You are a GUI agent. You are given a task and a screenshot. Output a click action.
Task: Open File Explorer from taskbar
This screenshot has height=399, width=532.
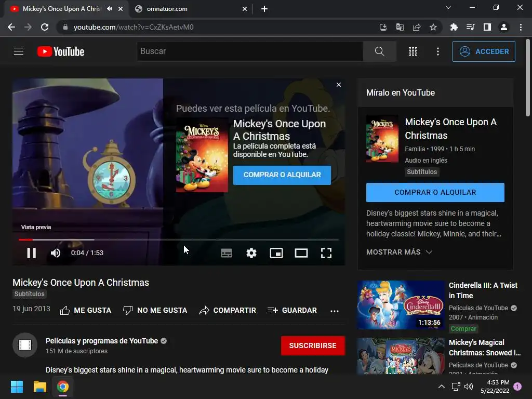point(39,387)
